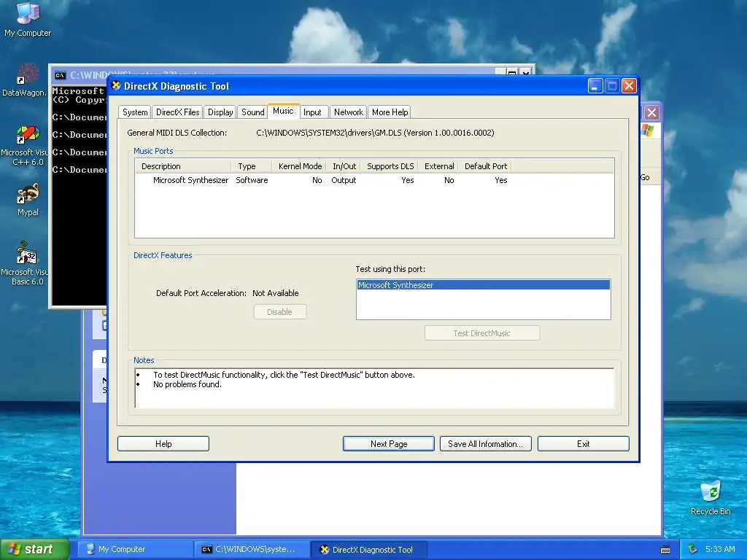Click DirectX Diagnostic Tool taskbar button
The width and height of the screenshot is (747, 560).
368,550
